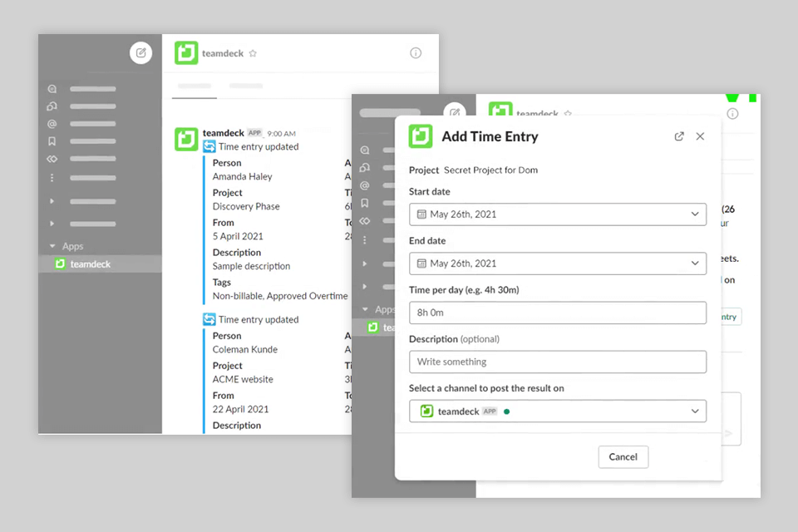Click Time per day input field
Viewport: 798px width, 532px height.
coord(557,313)
